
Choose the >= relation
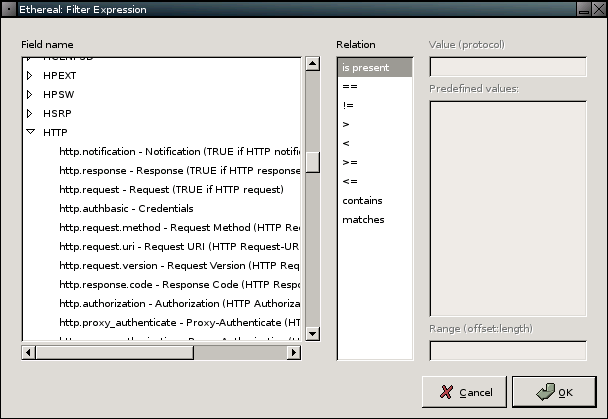click(x=375, y=162)
